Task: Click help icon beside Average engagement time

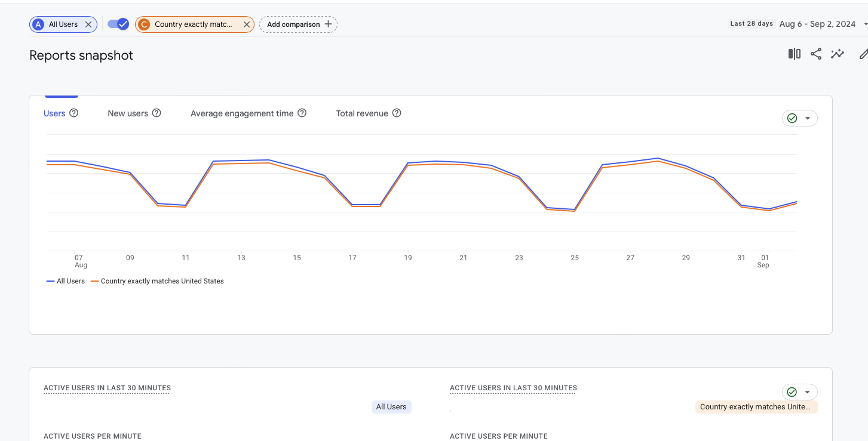Action: pos(302,113)
